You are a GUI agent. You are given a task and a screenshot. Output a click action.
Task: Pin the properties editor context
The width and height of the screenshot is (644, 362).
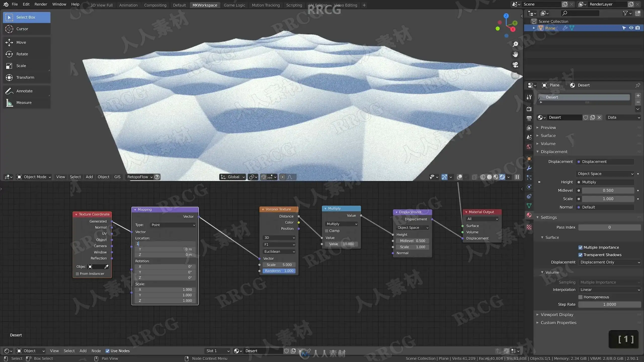tap(638, 85)
